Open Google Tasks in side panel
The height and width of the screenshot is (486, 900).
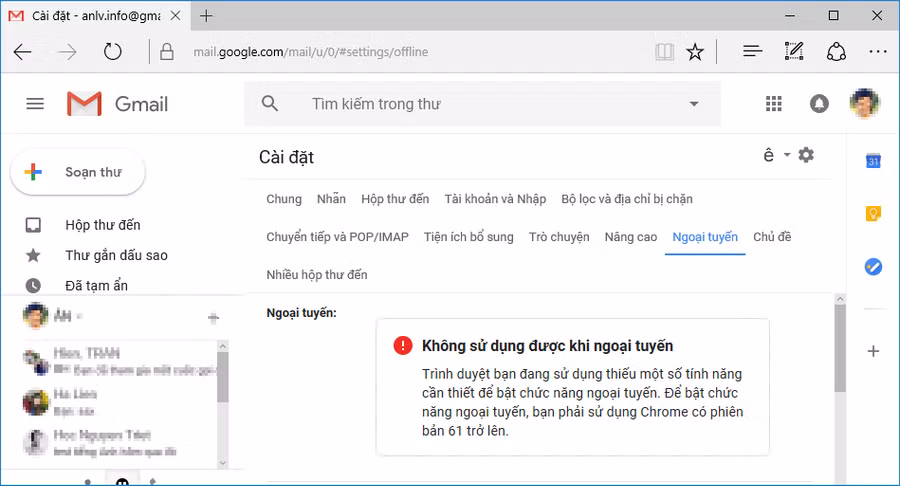click(x=873, y=266)
